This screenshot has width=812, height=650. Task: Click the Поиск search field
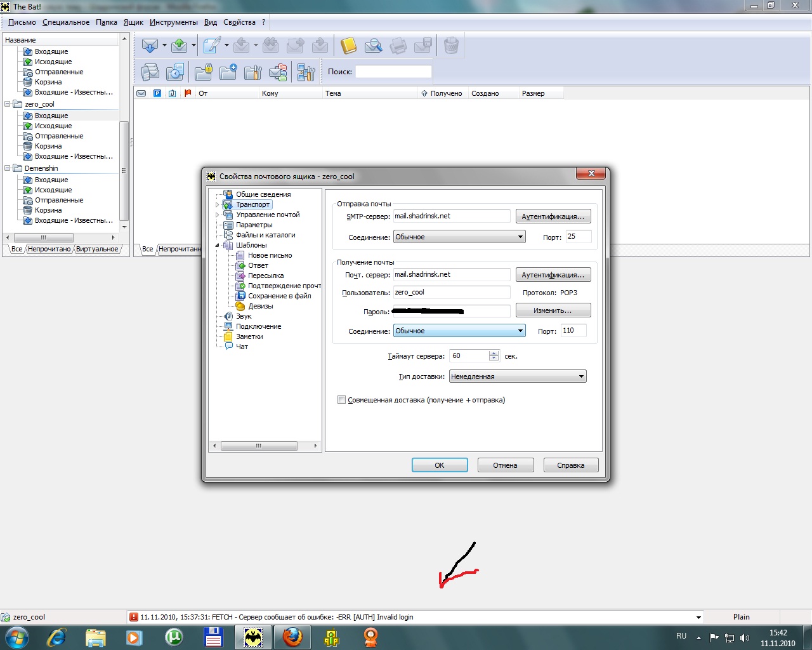click(x=393, y=72)
